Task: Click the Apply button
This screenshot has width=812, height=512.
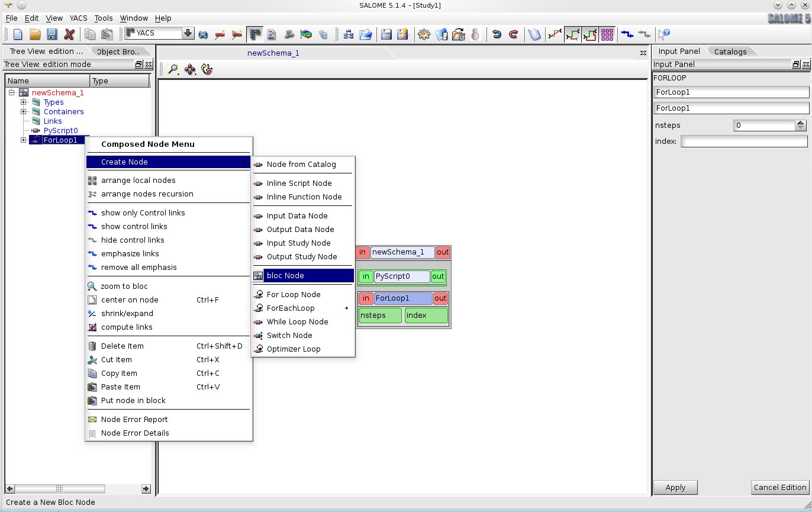Action: pyautogui.click(x=675, y=487)
